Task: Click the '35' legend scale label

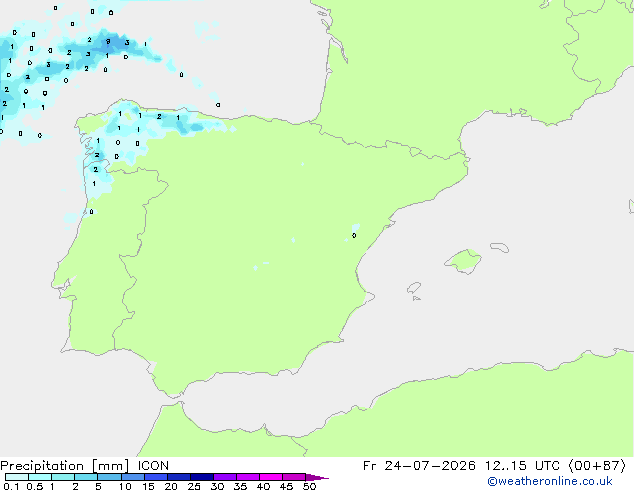Action: click(x=240, y=486)
